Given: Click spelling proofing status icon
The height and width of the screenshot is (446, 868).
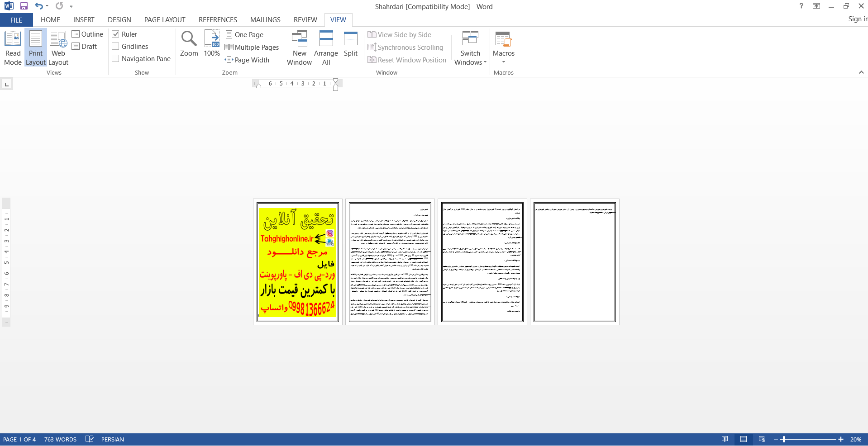Looking at the screenshot, I should coord(90,439).
